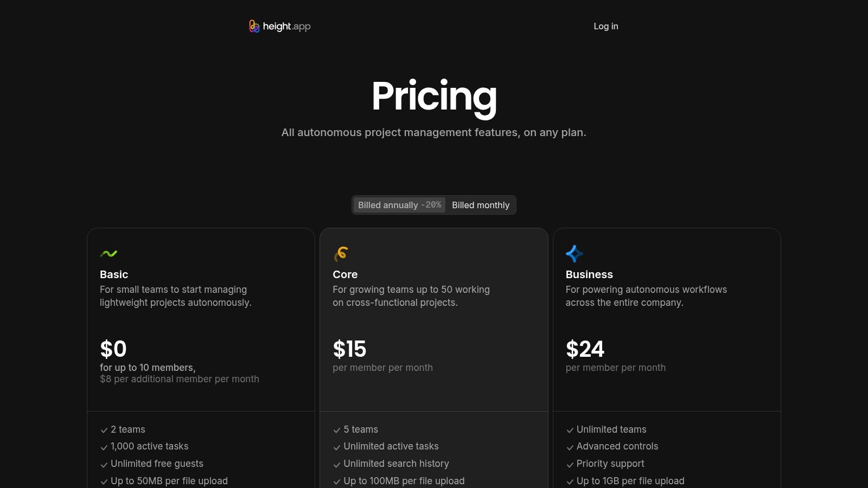Select the Core plan title

point(345,274)
